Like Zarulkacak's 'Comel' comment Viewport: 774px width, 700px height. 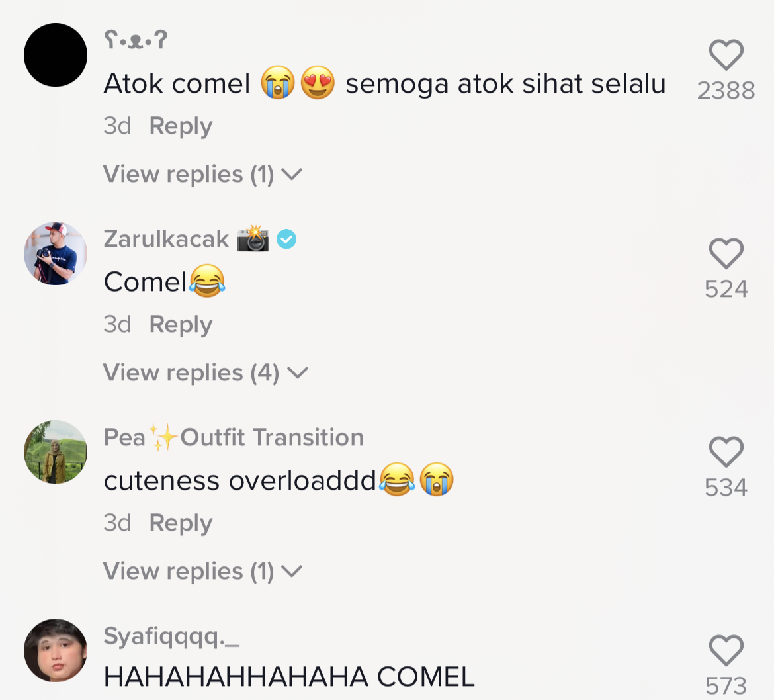[726, 254]
